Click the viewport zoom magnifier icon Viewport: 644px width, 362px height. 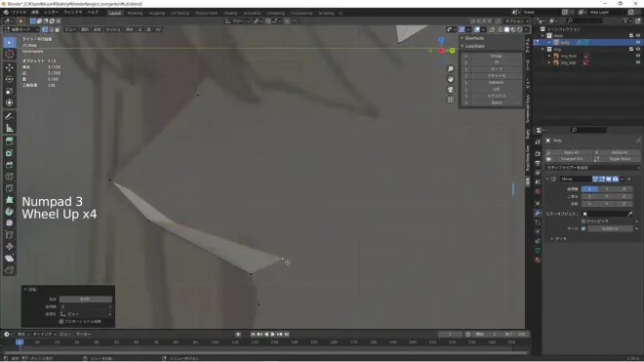451,69
